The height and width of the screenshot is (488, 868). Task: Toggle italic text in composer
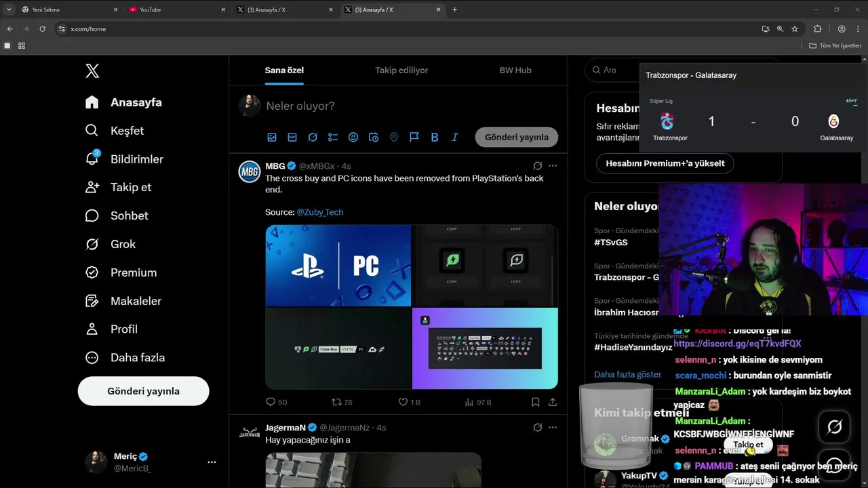(455, 137)
